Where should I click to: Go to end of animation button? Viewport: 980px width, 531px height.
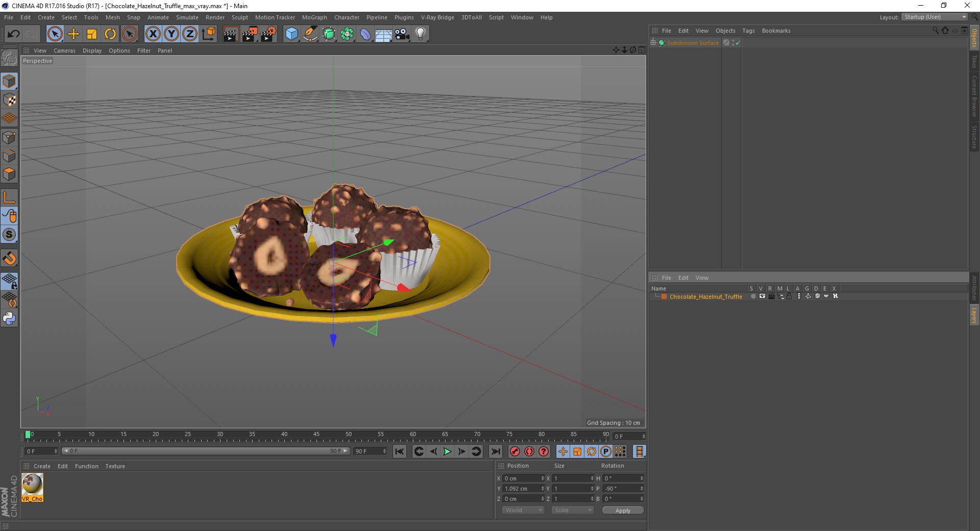point(495,451)
